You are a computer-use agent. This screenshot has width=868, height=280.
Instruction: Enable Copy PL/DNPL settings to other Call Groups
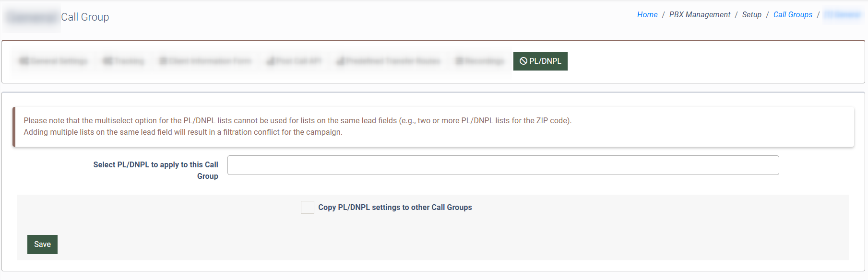click(308, 207)
